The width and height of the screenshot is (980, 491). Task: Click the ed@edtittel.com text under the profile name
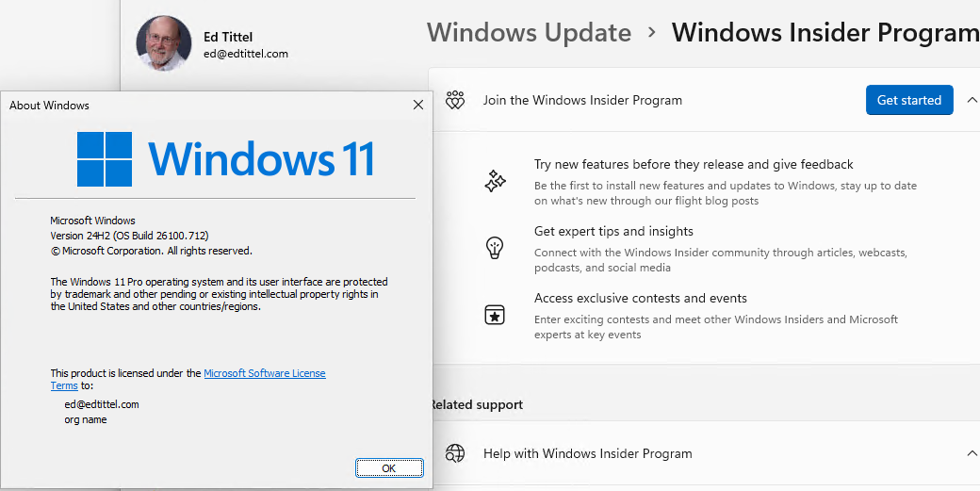tap(246, 54)
